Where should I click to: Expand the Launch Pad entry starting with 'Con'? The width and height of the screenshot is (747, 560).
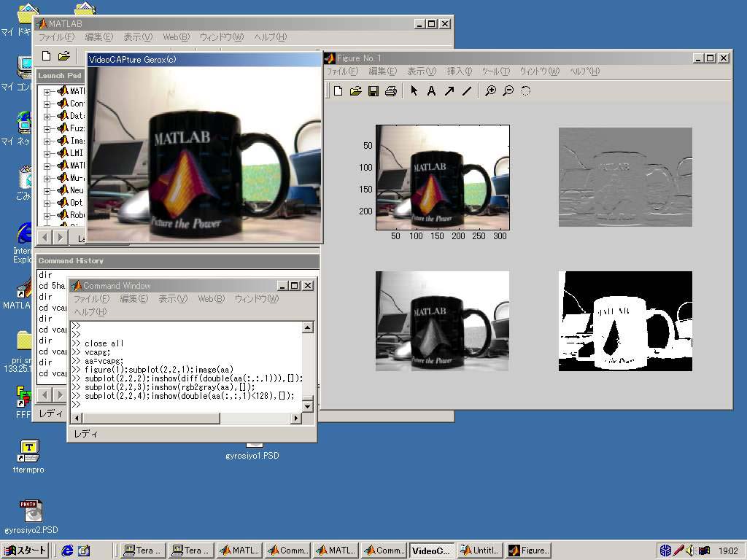[47, 104]
